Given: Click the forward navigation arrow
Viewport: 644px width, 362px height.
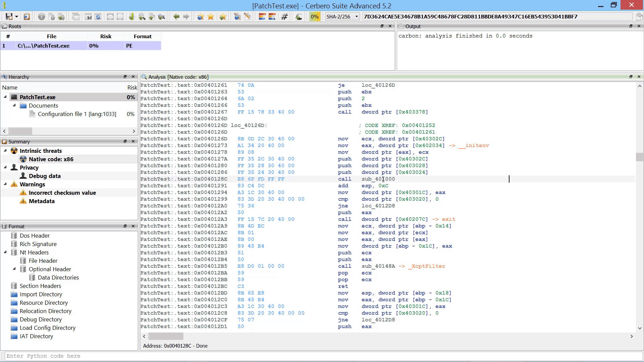Looking at the screenshot, I should (186, 16).
